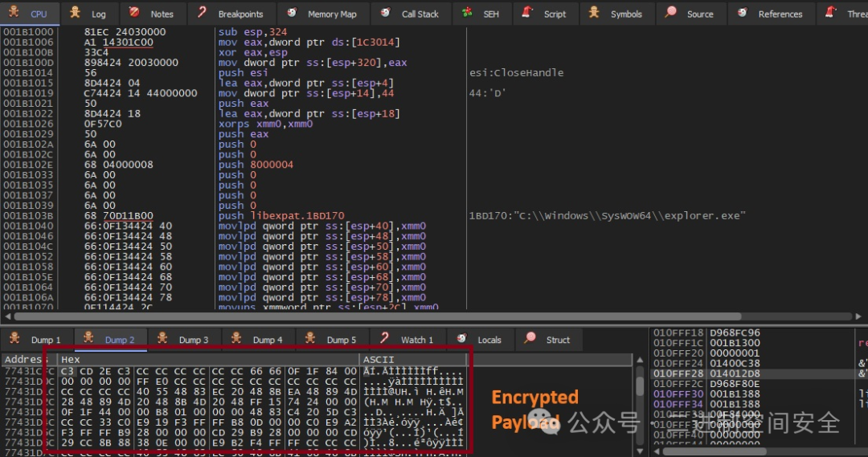Screen dimensions: 868x457
Task: Switch to the Symbols tab
Action: [616, 13]
